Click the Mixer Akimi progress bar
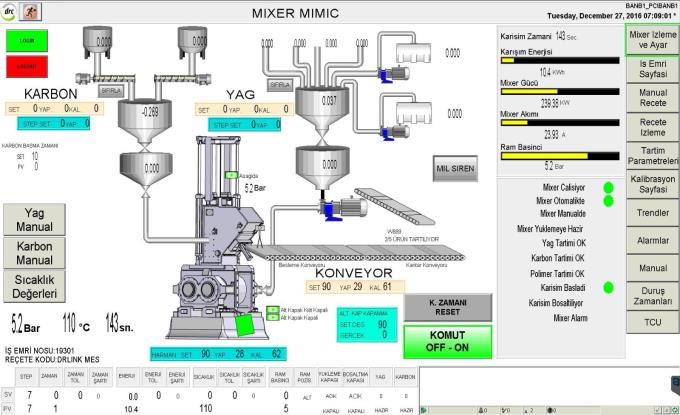The width and height of the screenshot is (680, 415). (x=560, y=123)
